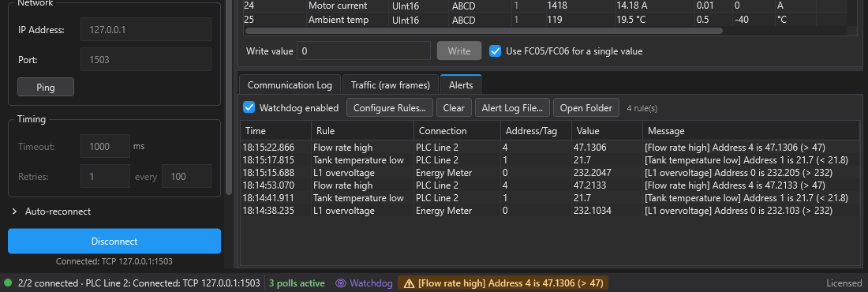The width and height of the screenshot is (868, 292).
Task: Click the left panel vertical scrollbar
Action: pos(229,97)
